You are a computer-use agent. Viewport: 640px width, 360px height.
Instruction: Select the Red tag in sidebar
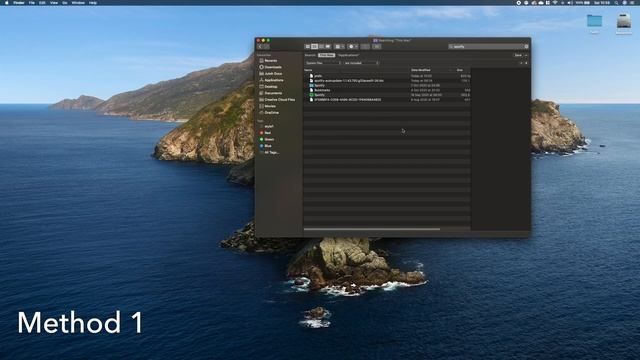coord(265,133)
